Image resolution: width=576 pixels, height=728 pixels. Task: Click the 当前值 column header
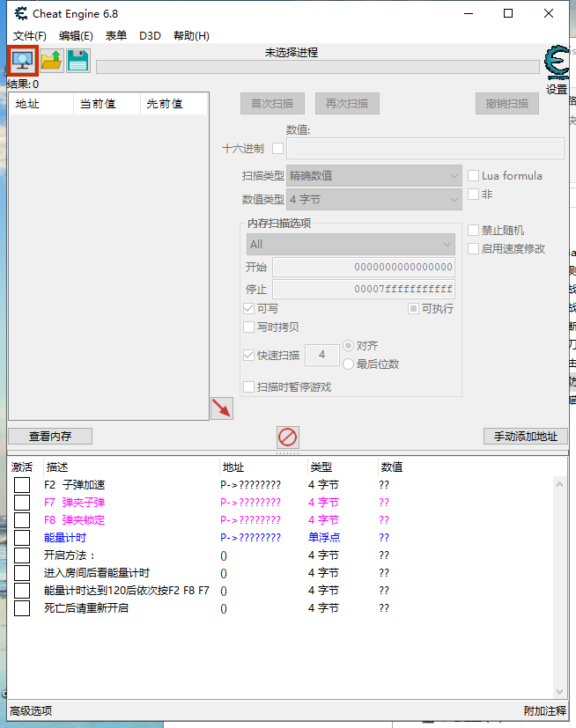pyautogui.click(x=107, y=104)
